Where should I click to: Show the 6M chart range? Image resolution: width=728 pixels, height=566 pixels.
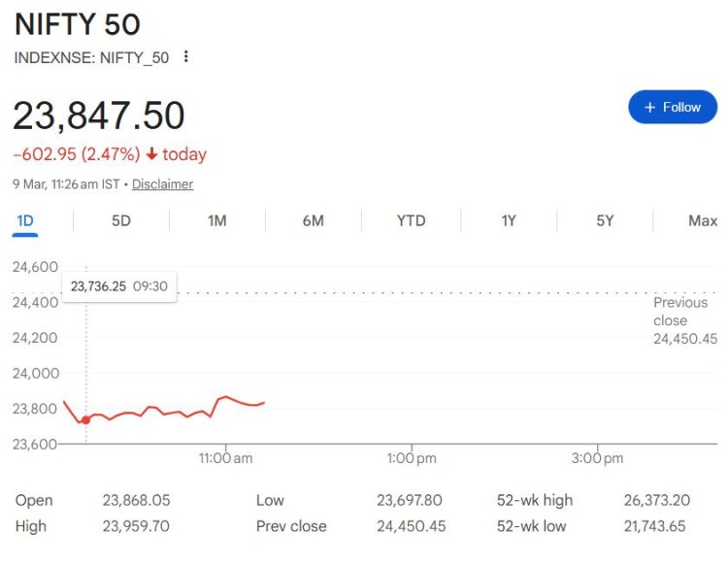point(313,221)
